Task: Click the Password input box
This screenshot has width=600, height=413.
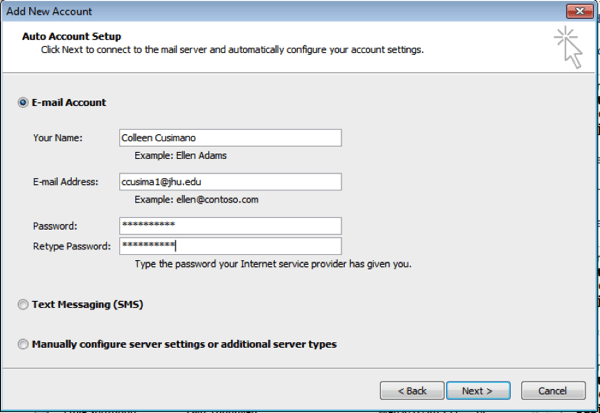Action: click(x=230, y=226)
